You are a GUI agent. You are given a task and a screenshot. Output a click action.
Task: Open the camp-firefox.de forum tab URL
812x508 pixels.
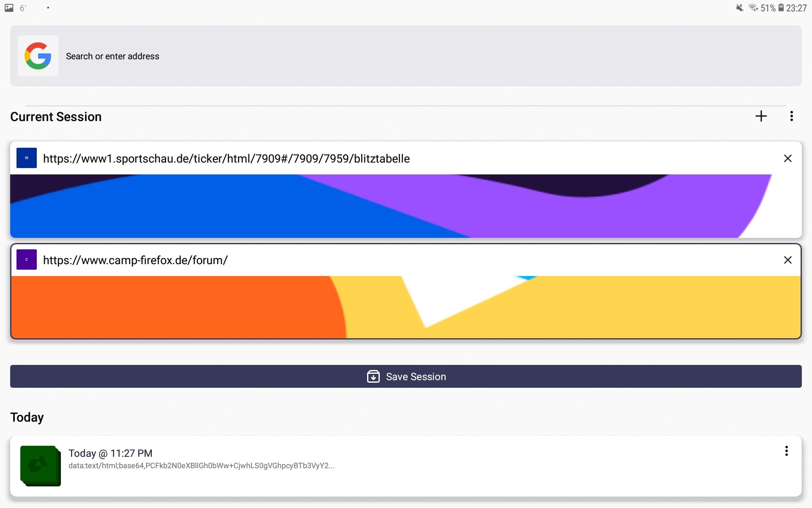coord(135,260)
